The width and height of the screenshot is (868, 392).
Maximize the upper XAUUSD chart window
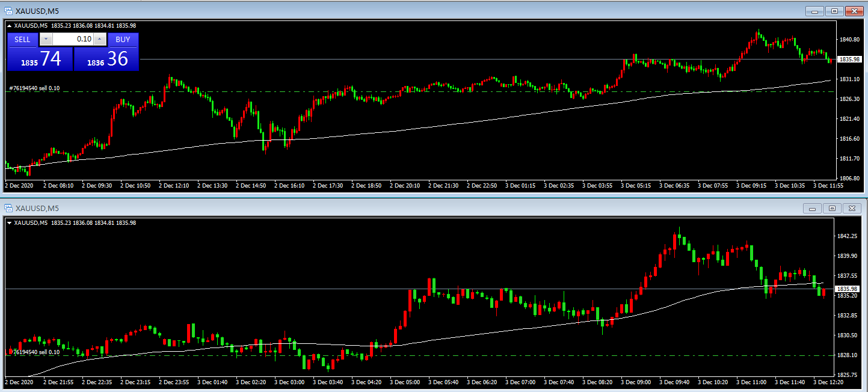(x=834, y=11)
